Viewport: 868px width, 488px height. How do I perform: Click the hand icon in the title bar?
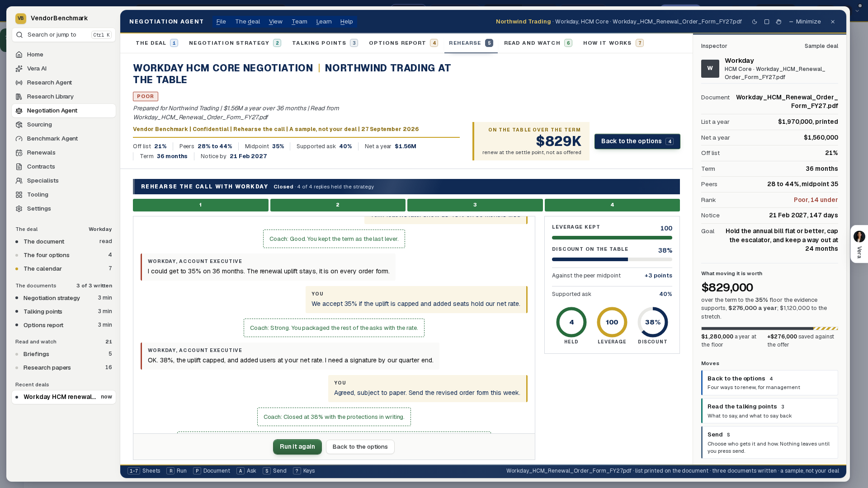pos(778,22)
